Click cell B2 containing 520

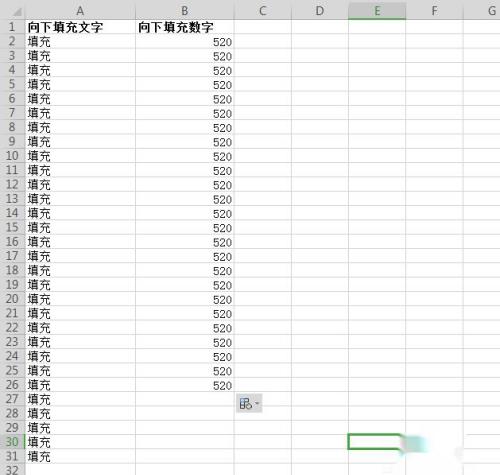pos(185,42)
